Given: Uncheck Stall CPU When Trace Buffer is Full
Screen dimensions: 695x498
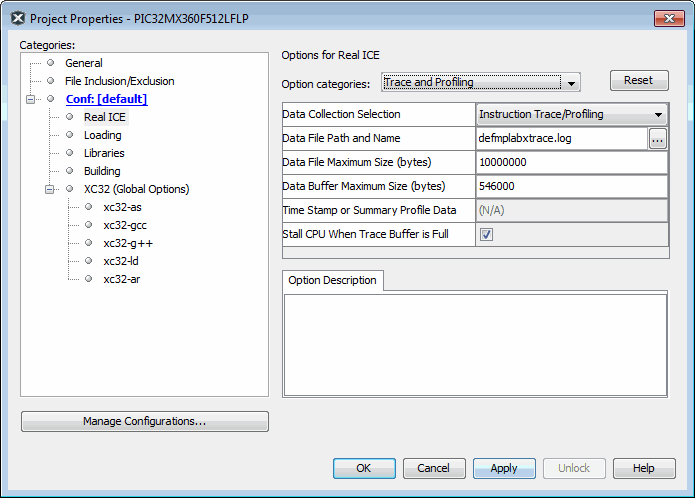Looking at the screenshot, I should (x=487, y=235).
